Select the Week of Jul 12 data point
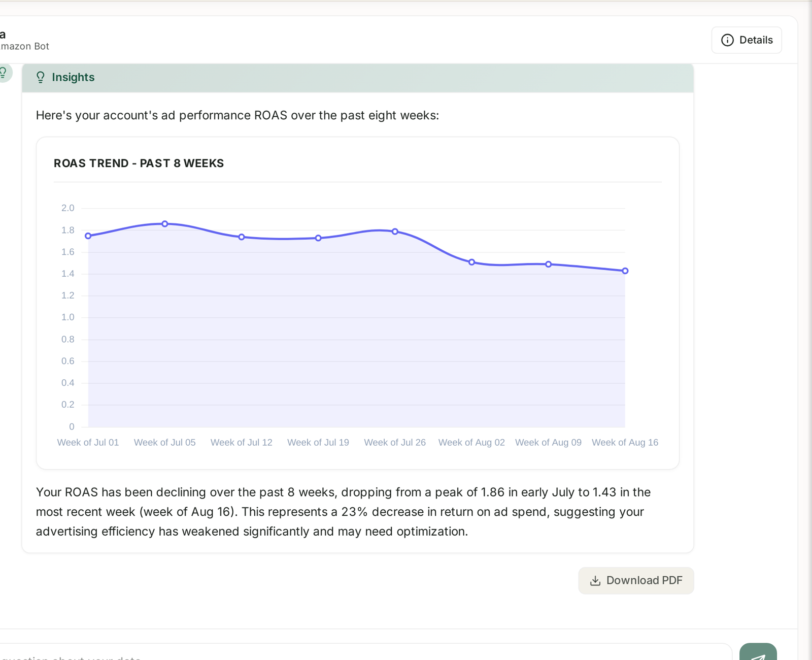This screenshot has width=812, height=660. [242, 237]
